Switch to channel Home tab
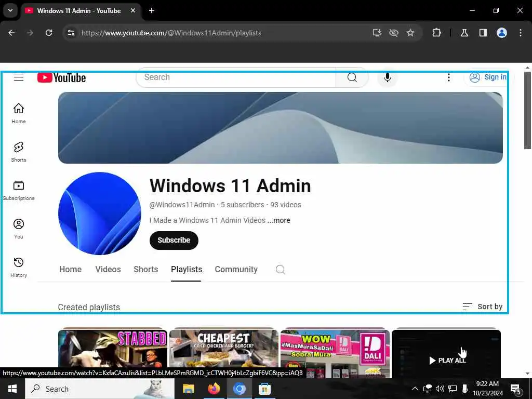 (70, 270)
